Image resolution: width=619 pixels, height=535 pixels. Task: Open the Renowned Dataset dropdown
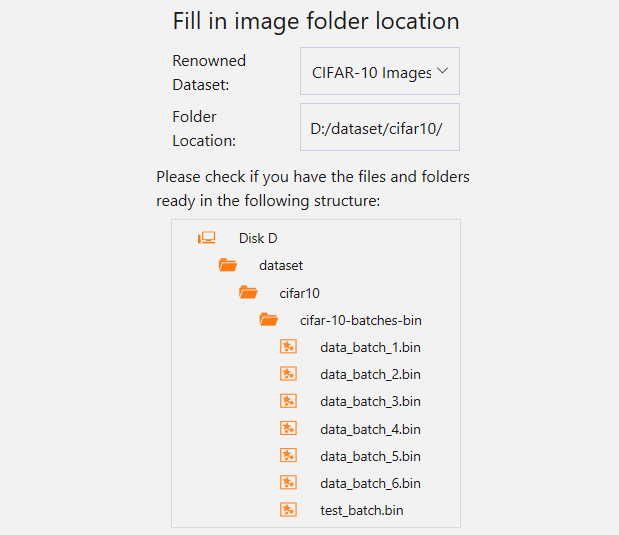[x=380, y=71]
